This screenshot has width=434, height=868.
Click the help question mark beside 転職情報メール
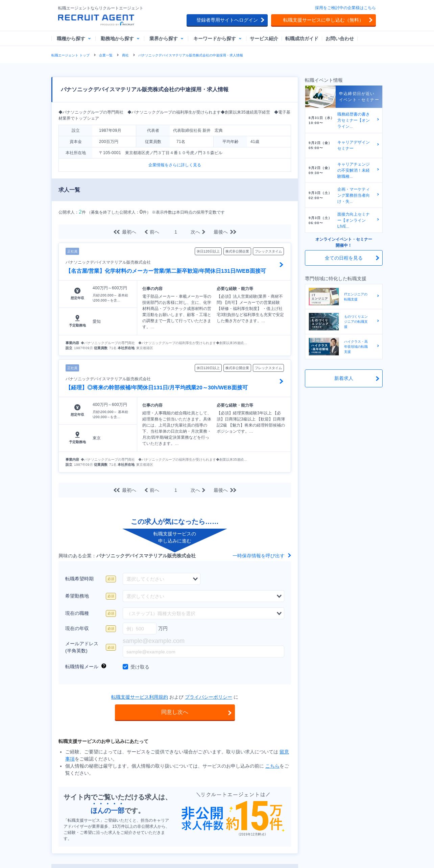(x=104, y=666)
